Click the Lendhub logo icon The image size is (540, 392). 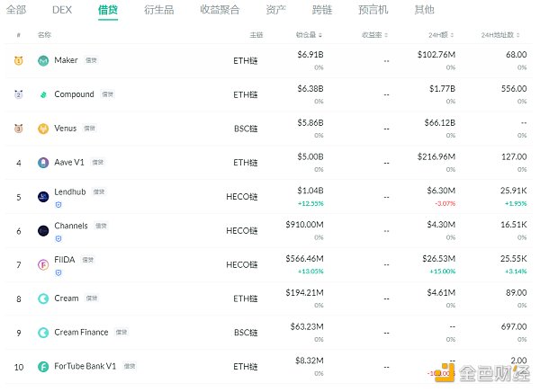pos(43,196)
